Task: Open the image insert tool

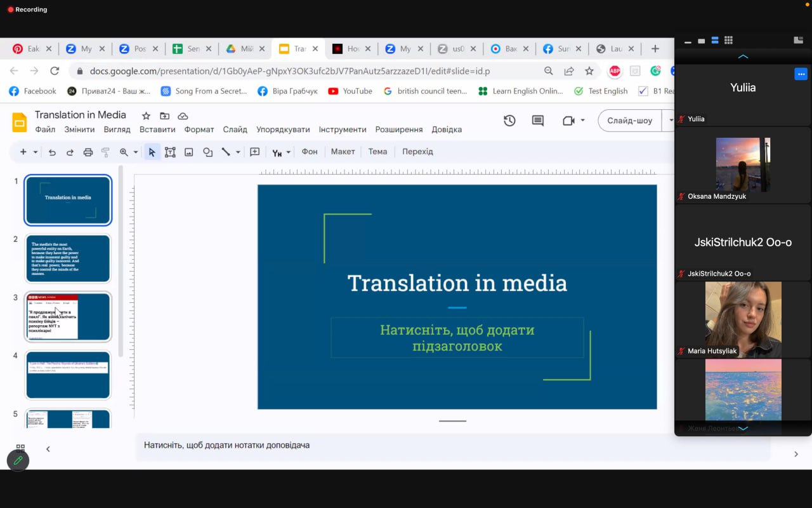Action: tap(188, 152)
